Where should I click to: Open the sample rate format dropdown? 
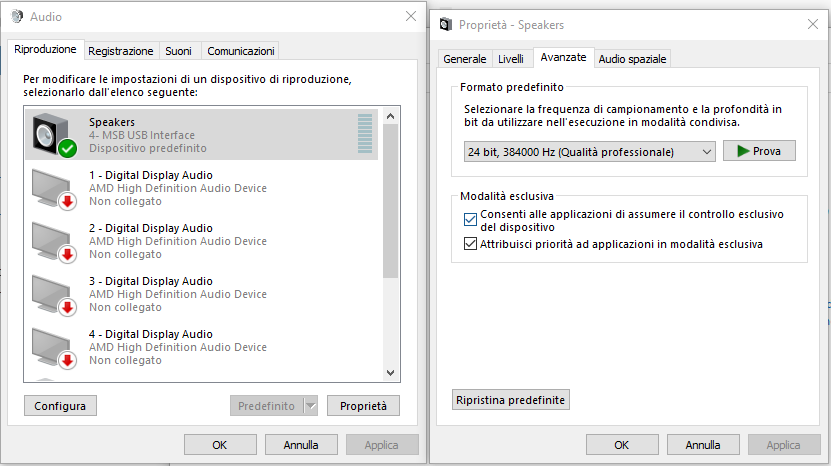(x=590, y=152)
